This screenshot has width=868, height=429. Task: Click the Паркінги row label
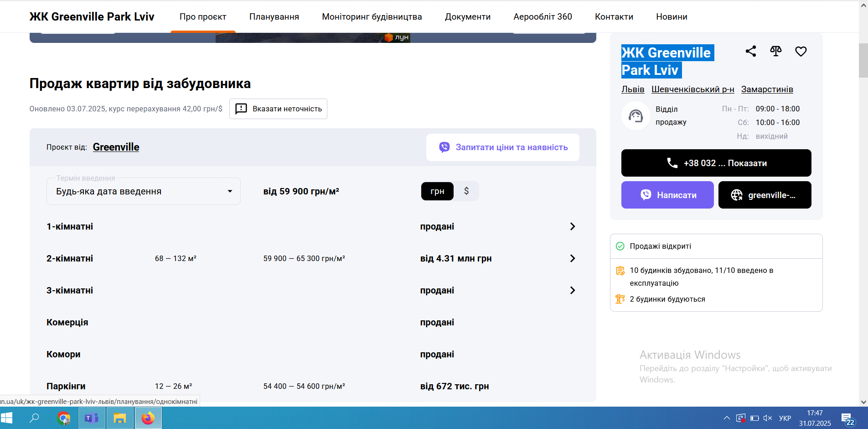click(x=66, y=386)
